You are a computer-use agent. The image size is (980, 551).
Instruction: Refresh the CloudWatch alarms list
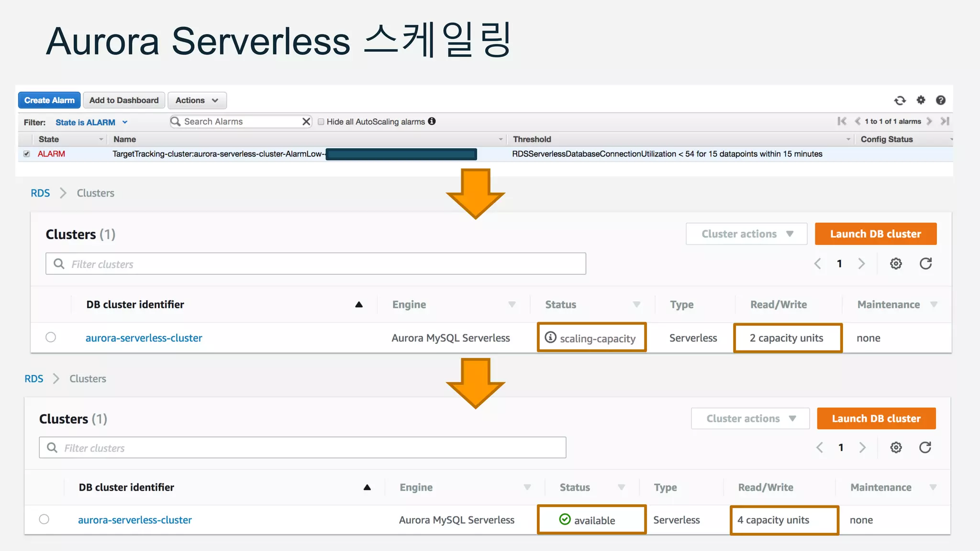click(900, 100)
